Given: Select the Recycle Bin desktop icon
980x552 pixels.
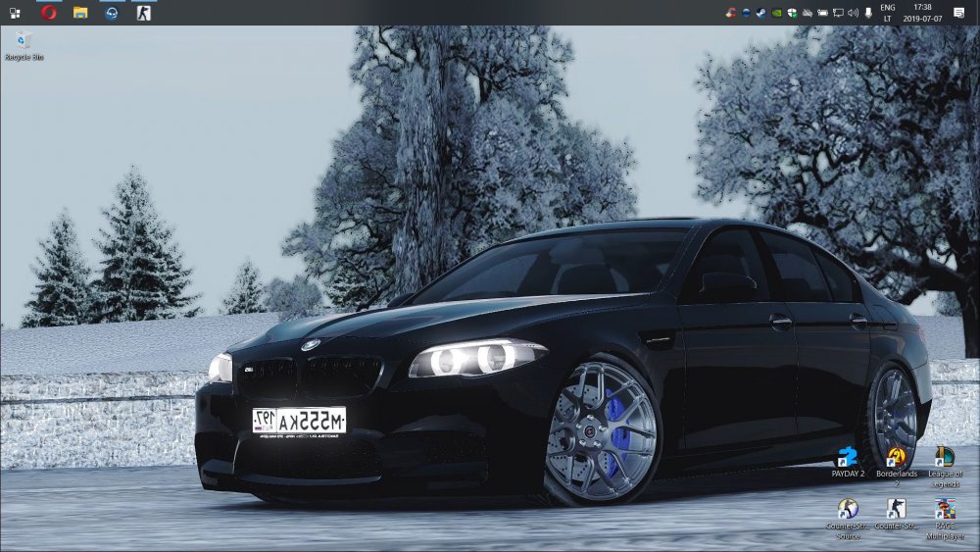Looking at the screenshot, I should tap(24, 45).
